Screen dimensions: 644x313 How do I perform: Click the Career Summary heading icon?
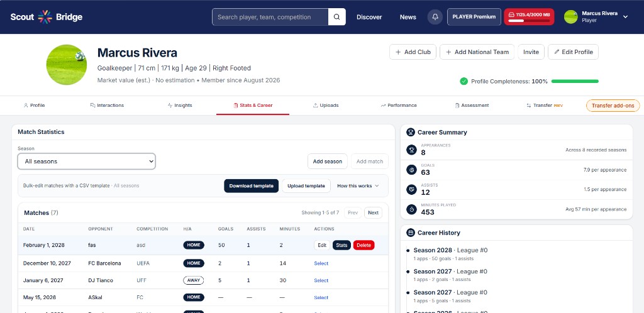click(410, 132)
